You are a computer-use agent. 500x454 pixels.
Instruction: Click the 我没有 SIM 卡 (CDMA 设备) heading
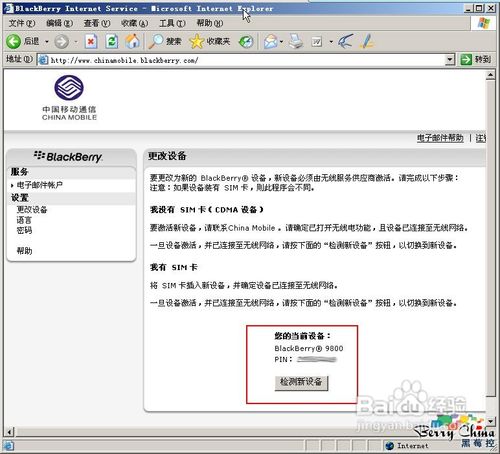(x=207, y=210)
